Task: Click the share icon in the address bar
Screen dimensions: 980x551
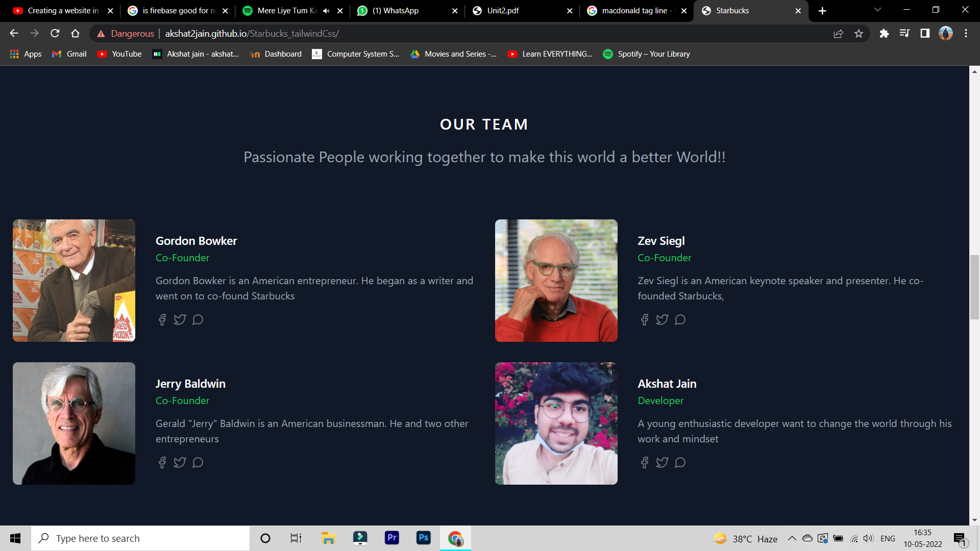Action: (839, 34)
